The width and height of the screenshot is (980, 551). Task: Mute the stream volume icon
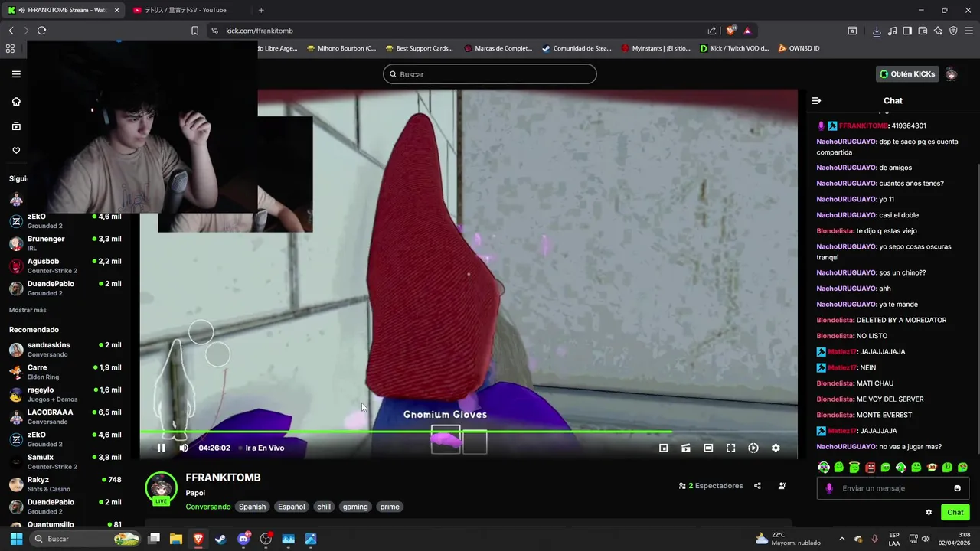(x=184, y=448)
